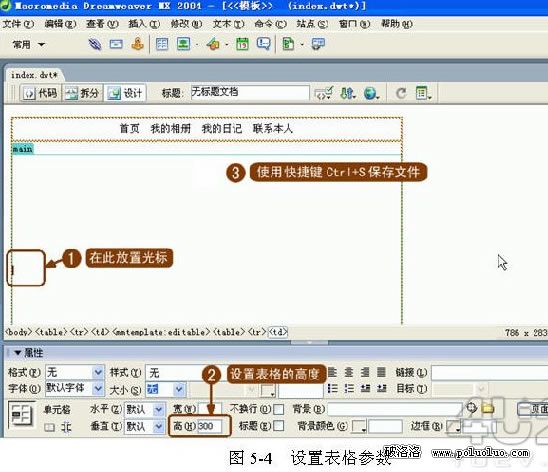Click the Hyperlink insert icon

94,44
